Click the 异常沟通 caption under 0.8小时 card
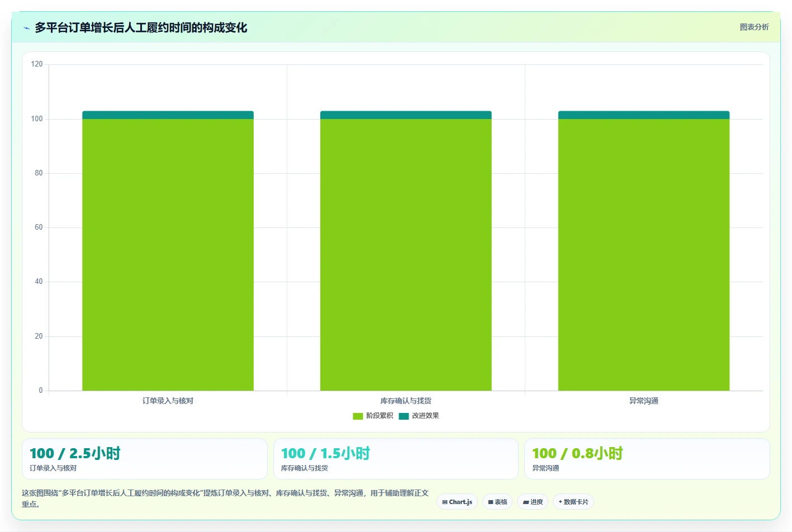792x532 pixels. tap(546, 468)
